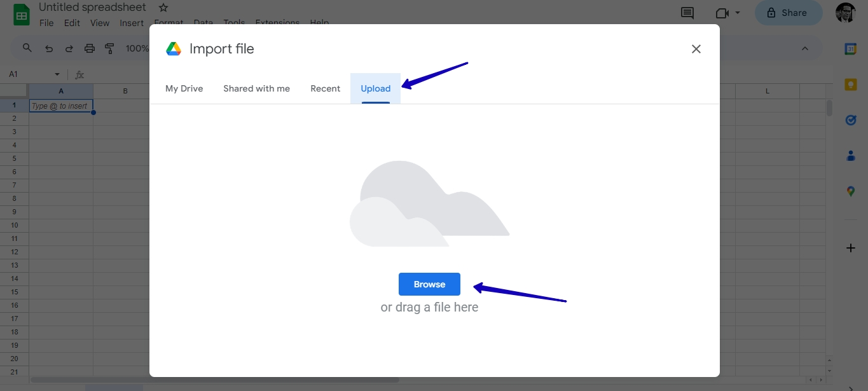Viewport: 868px width, 391px height.
Task: Open Contacts side panel icon
Action: coord(850,156)
